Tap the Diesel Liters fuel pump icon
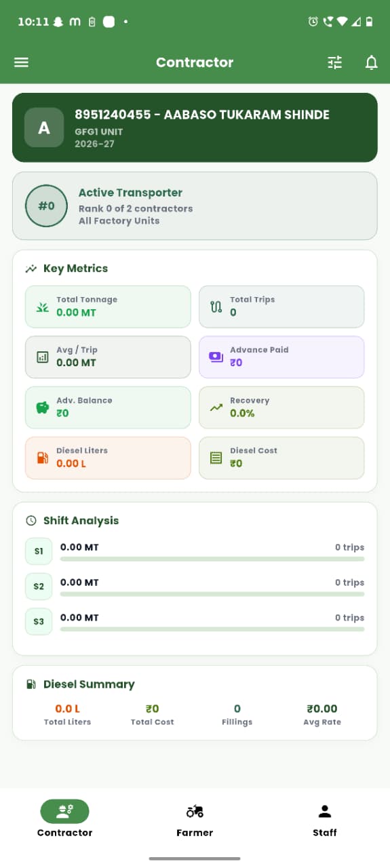Image resolution: width=390 pixels, height=868 pixels. (43, 458)
